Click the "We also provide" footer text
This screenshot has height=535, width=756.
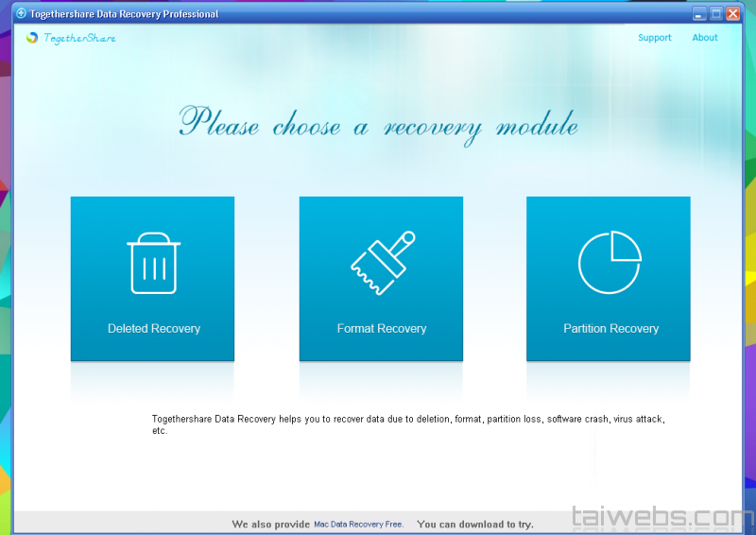[271, 524]
